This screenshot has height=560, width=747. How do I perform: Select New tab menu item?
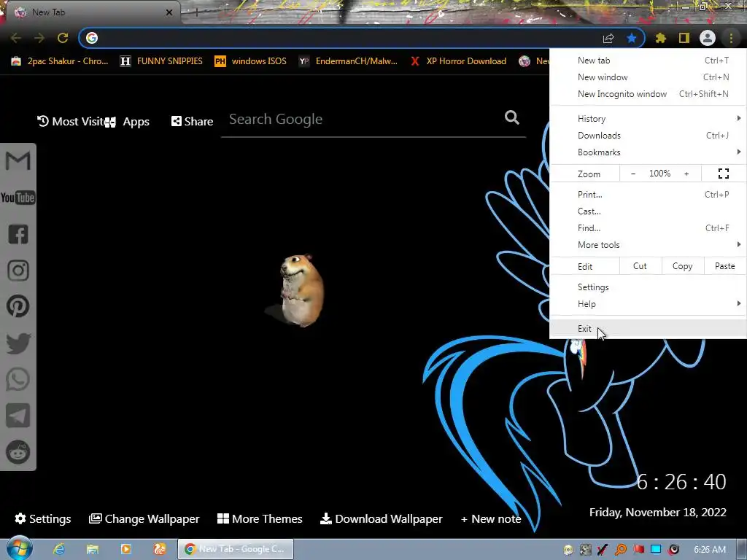648,61
